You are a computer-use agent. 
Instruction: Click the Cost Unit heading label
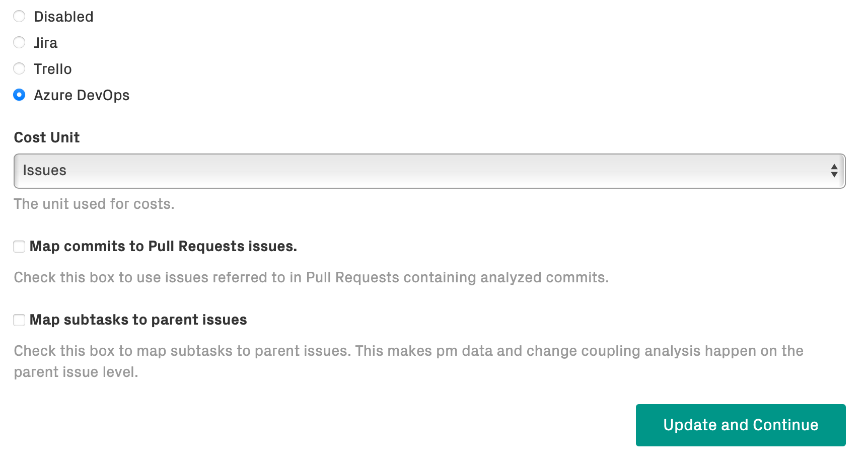point(47,137)
